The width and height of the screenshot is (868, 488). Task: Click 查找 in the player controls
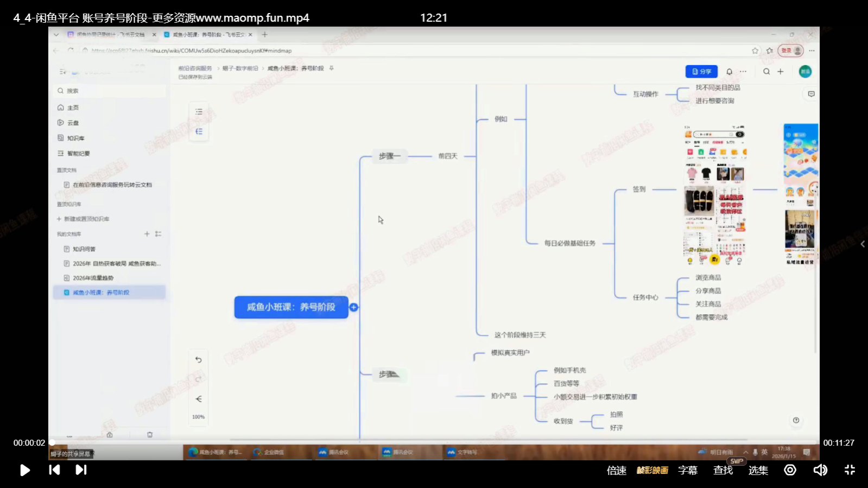click(723, 470)
